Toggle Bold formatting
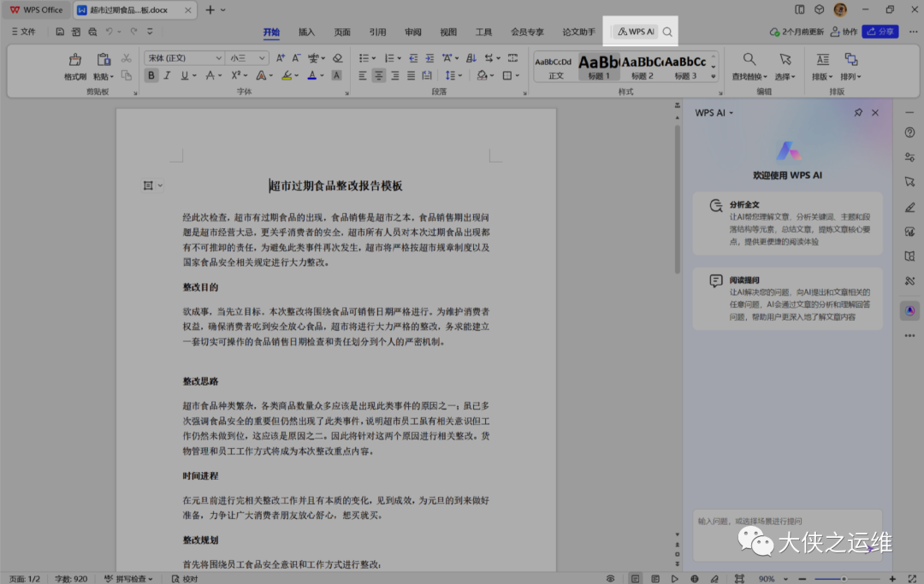The width and height of the screenshot is (924, 584). (x=151, y=75)
